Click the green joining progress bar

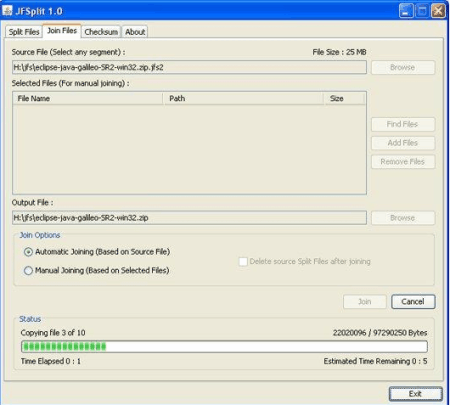tap(224, 347)
